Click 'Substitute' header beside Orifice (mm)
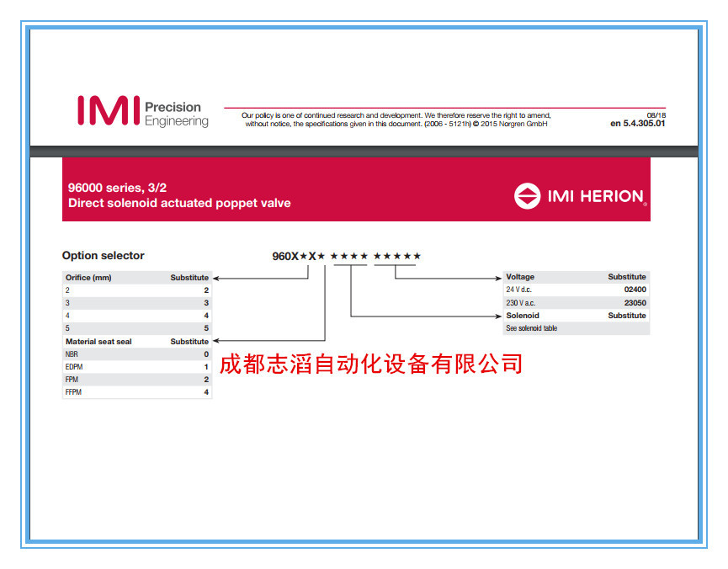728x569 pixels. [189, 277]
